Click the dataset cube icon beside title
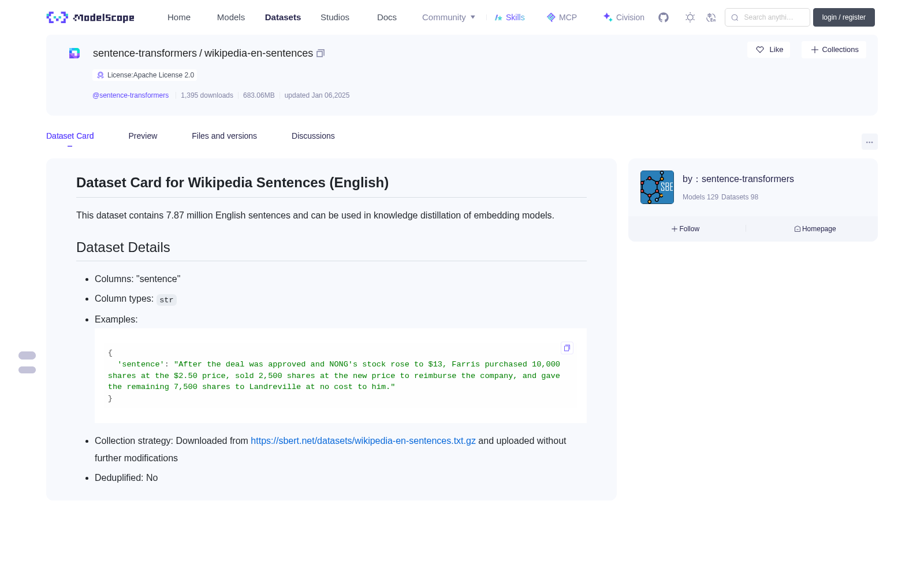This screenshot has width=924, height=578. (74, 53)
